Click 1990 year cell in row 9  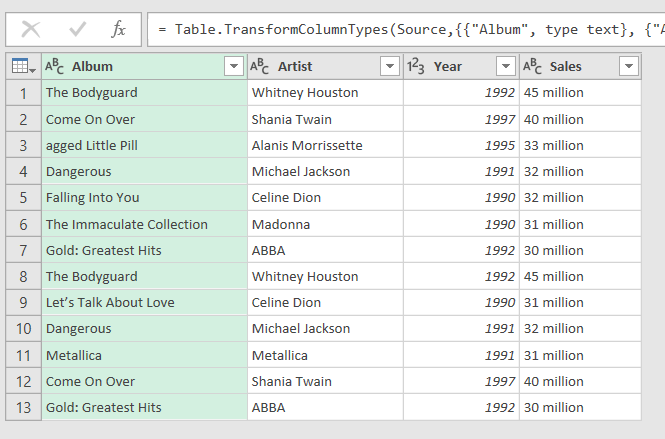(x=461, y=303)
